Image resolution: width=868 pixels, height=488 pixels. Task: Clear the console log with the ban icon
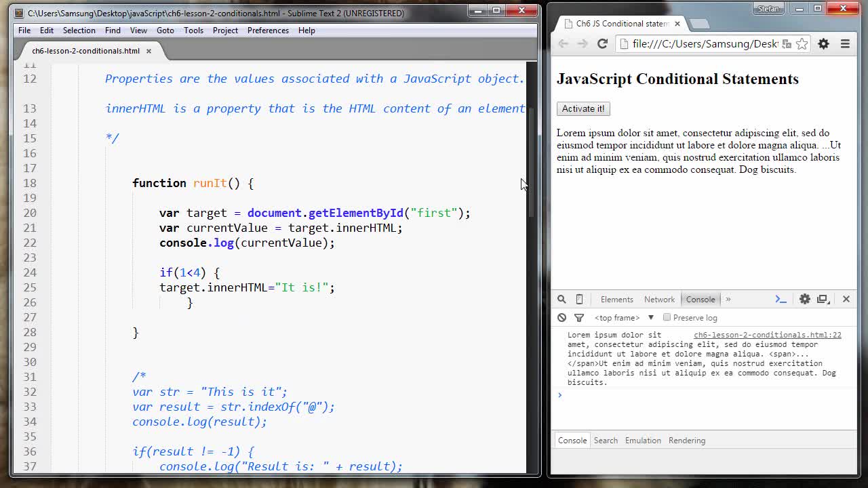point(561,317)
